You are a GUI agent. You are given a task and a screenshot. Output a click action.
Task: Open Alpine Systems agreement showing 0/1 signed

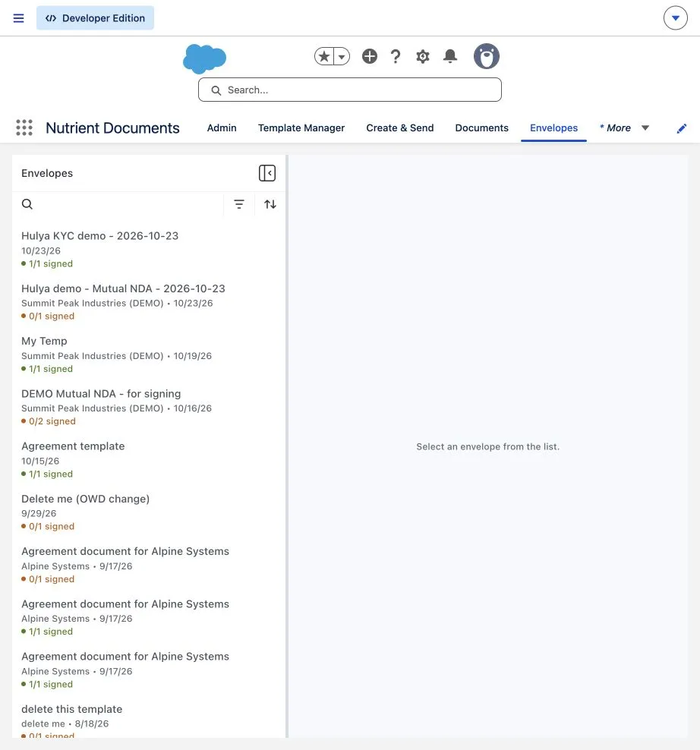(x=148, y=565)
